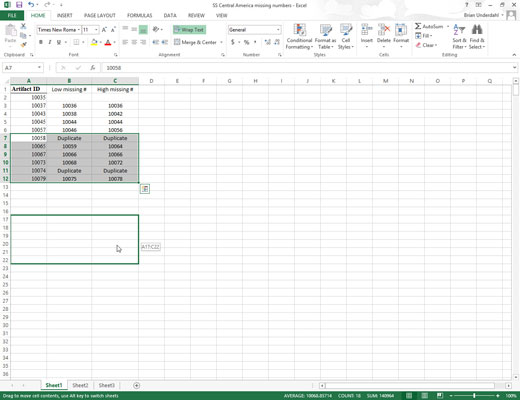
Task: Open Cell Styles gallery
Action: click(x=345, y=37)
